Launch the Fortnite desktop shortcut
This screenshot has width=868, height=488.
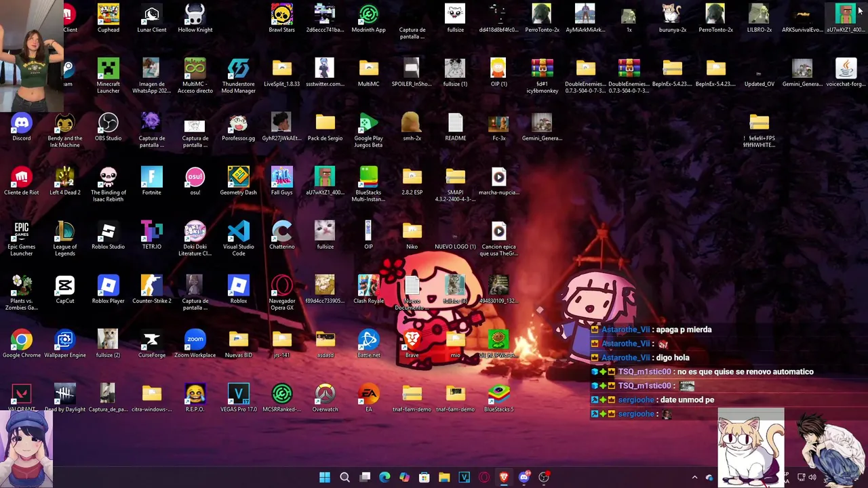click(x=152, y=181)
